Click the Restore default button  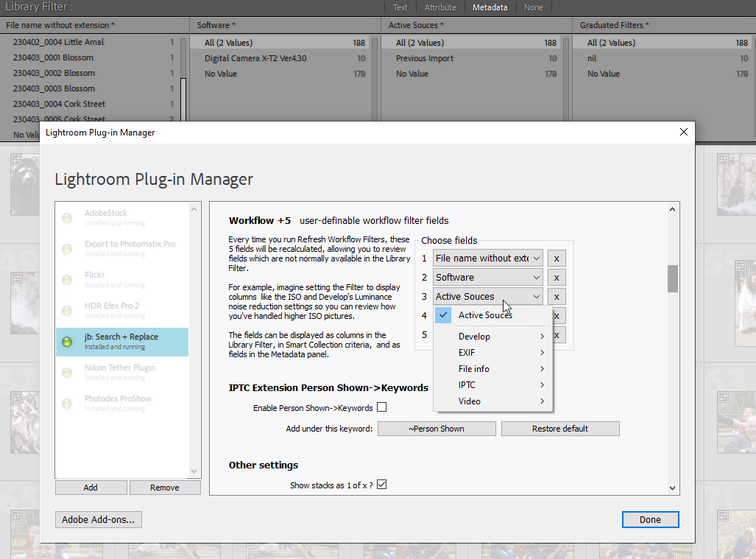pos(559,429)
